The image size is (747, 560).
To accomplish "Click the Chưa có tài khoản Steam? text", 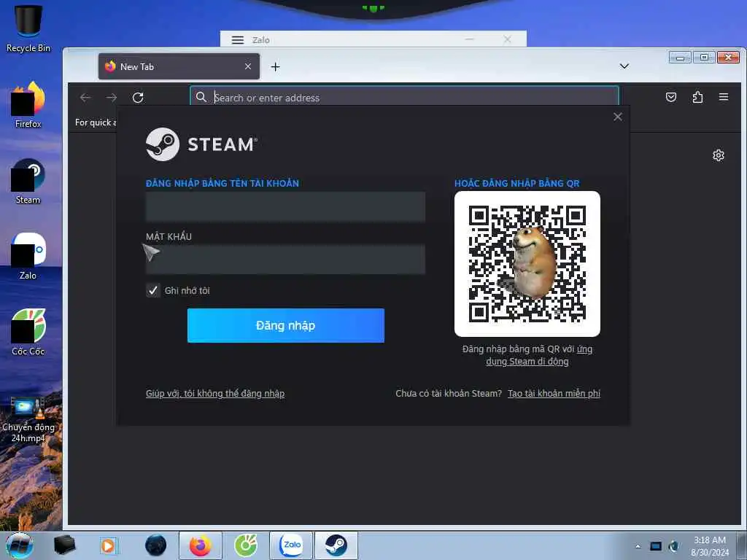I will click(449, 393).
